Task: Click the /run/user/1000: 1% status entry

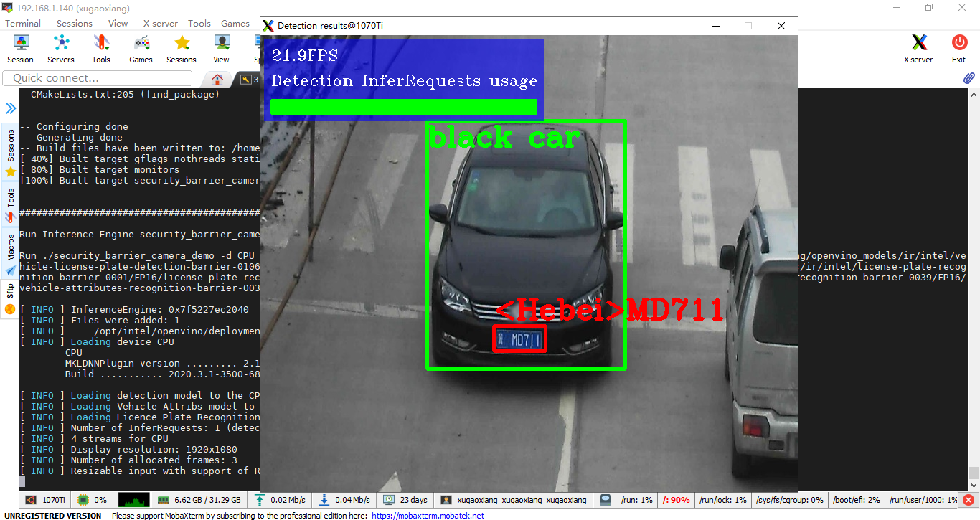Action: click(923, 500)
